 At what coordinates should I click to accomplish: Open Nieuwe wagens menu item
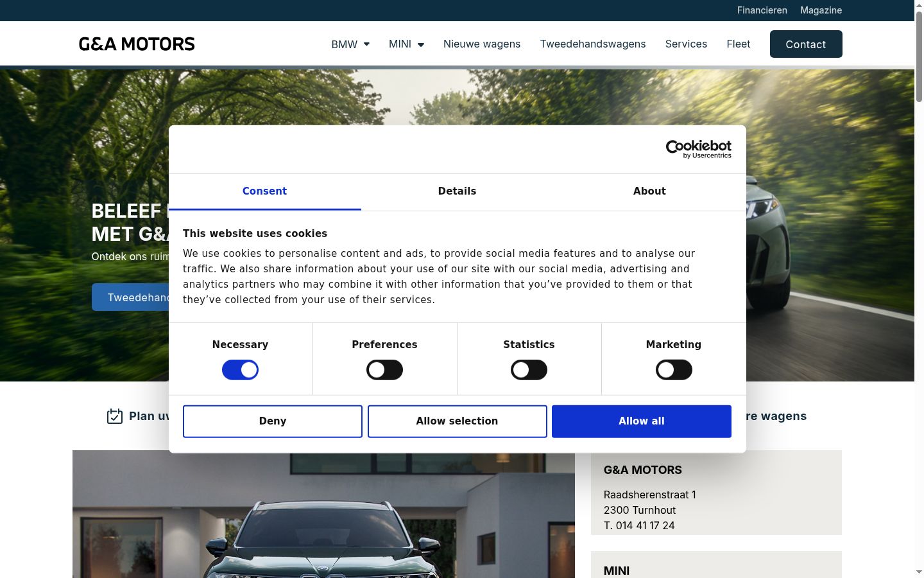(482, 44)
